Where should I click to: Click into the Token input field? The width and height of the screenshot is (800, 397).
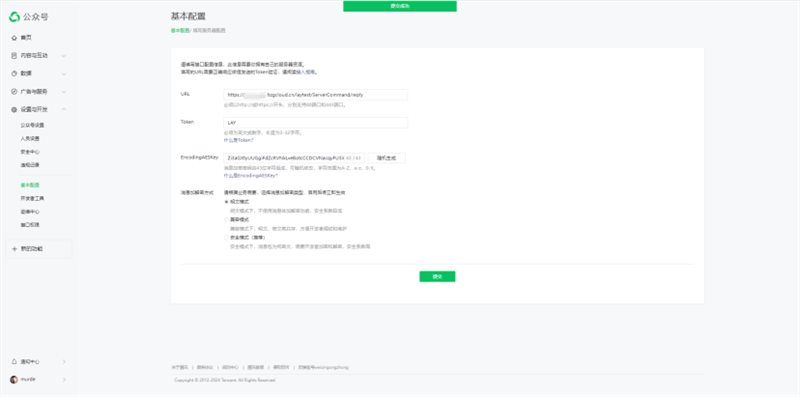click(x=316, y=122)
